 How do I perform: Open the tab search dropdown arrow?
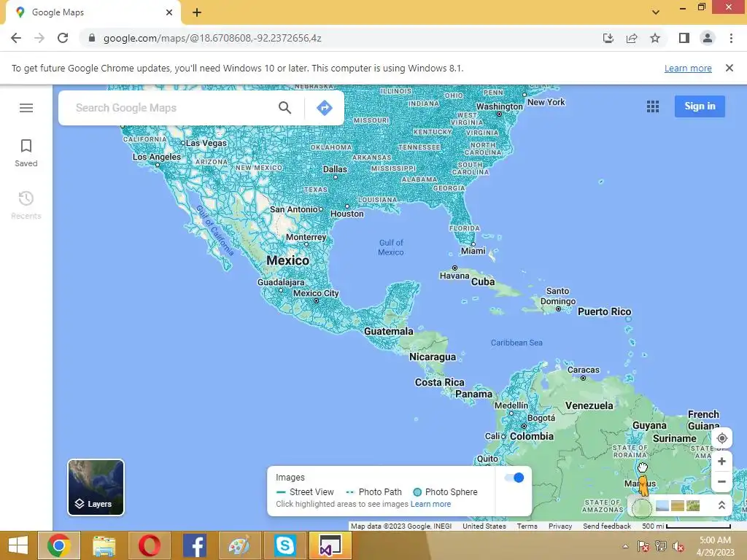[x=656, y=12]
